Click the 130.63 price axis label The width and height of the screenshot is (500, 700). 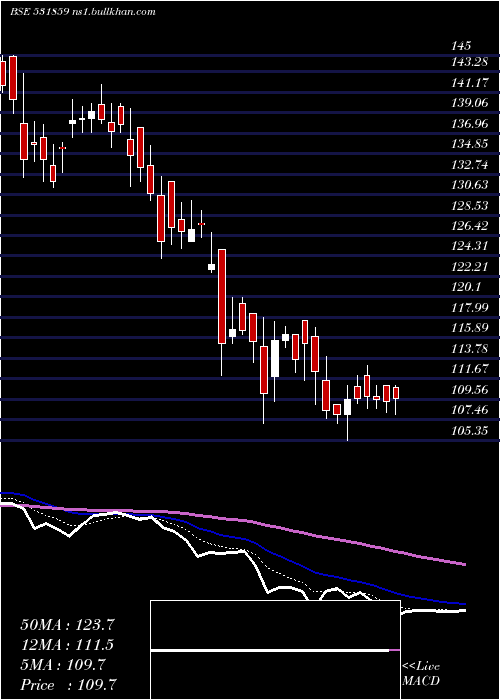pos(470,185)
